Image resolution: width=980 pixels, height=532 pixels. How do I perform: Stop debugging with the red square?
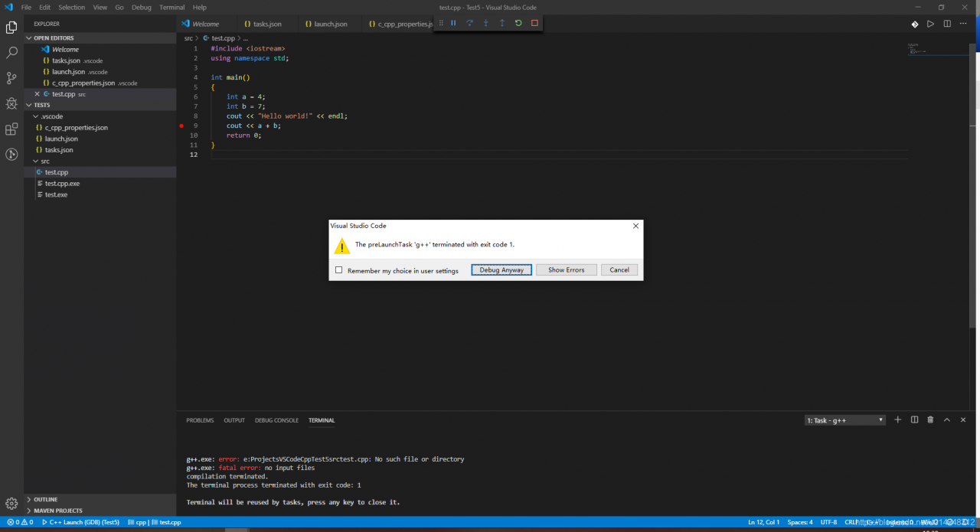[x=534, y=23]
